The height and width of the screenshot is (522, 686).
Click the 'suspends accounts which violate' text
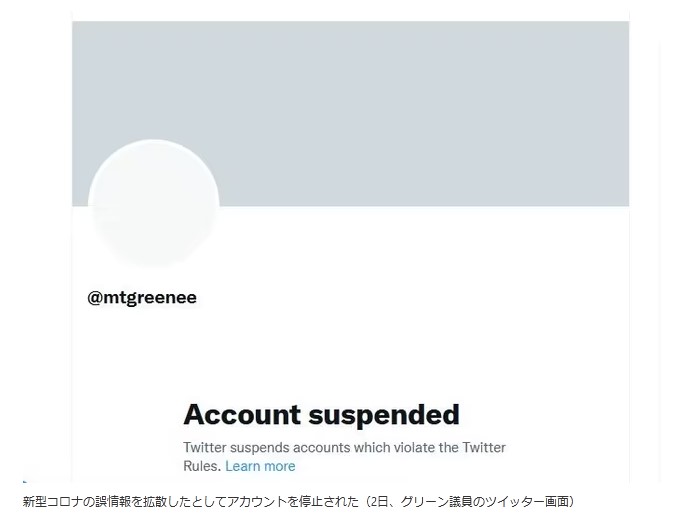coord(333,448)
